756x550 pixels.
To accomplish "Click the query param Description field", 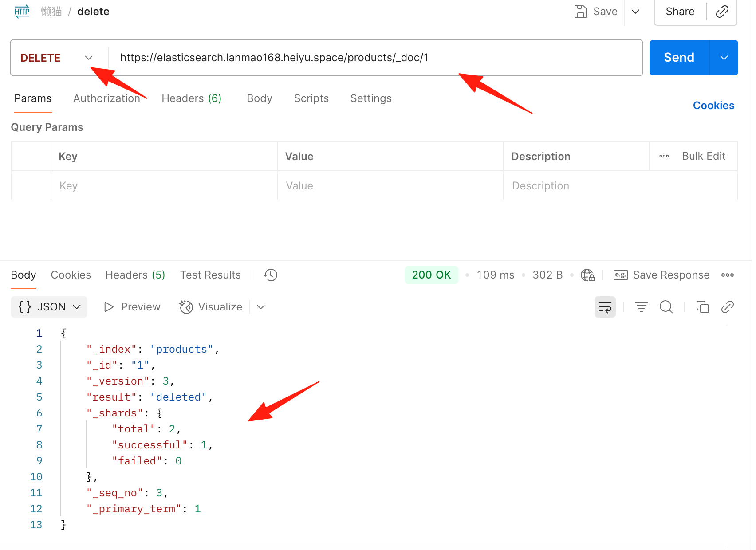I will tap(620, 186).
